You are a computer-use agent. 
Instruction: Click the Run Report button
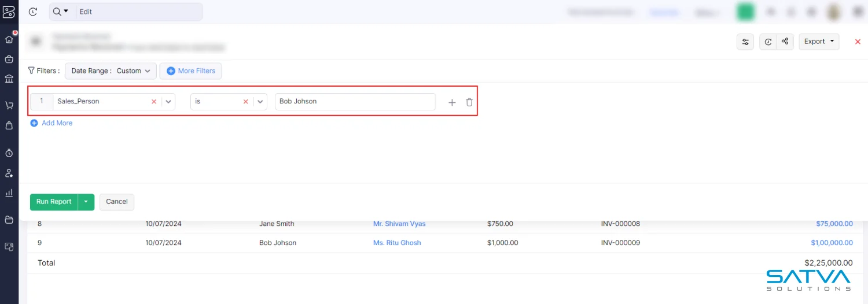[x=54, y=202]
